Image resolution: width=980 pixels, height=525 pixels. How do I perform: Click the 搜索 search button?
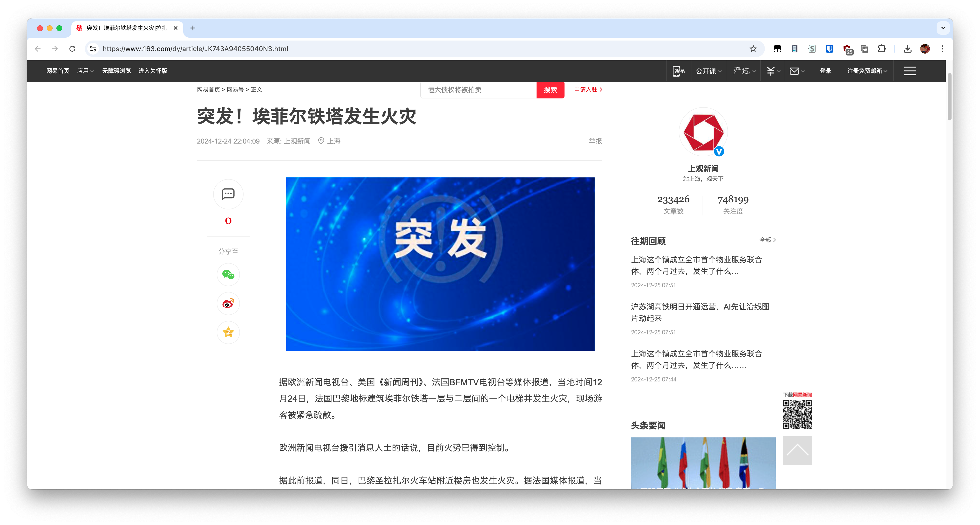[550, 90]
